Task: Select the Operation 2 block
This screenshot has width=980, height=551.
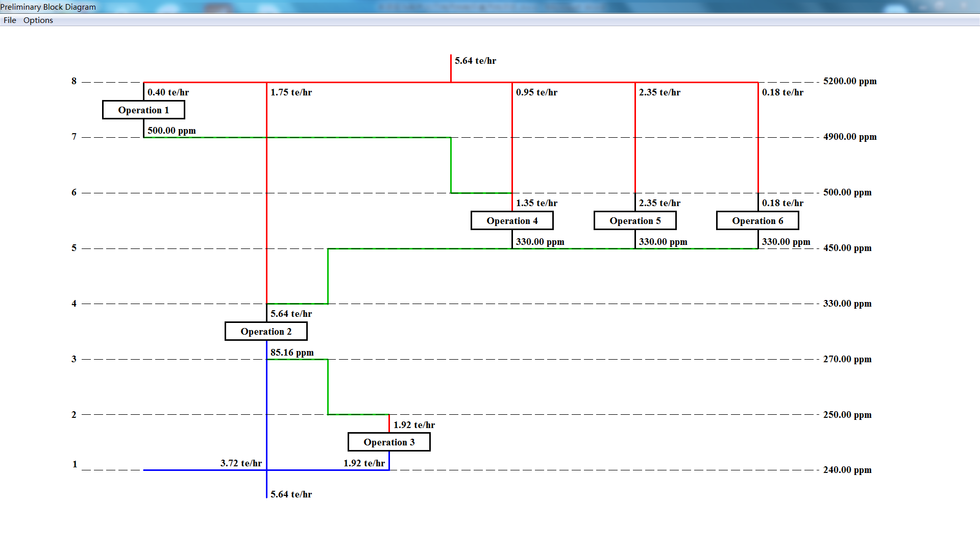Action: point(266,331)
